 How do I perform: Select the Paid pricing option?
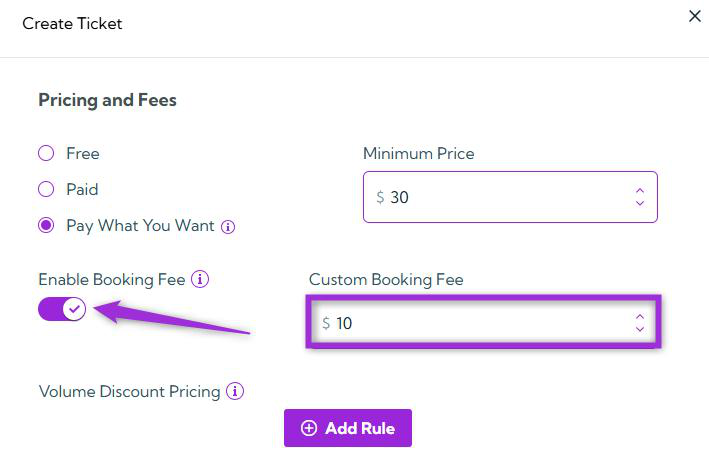(46, 189)
